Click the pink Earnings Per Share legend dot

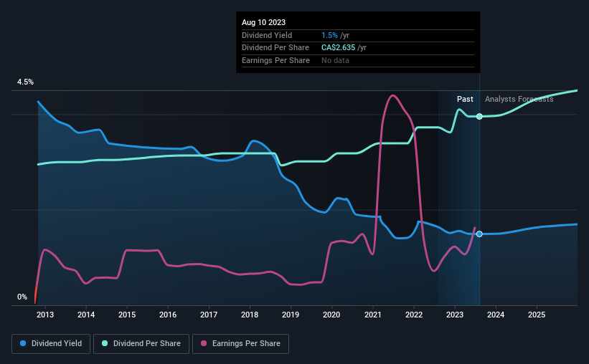pyautogui.click(x=204, y=343)
